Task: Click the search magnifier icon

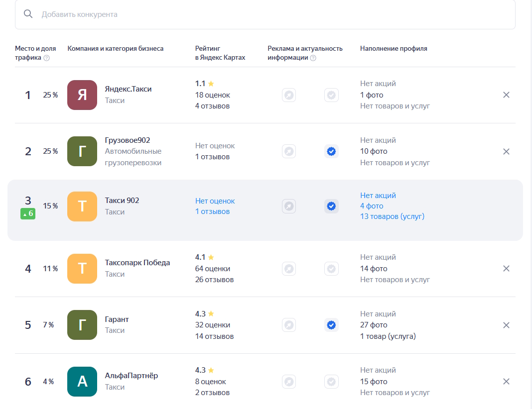Action: (x=28, y=14)
